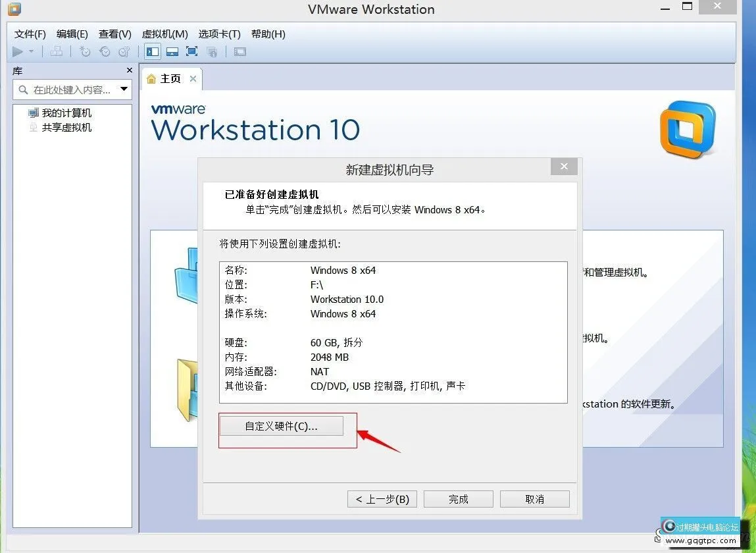Open the 文件(F) menu
The height and width of the screenshot is (553, 756).
[x=30, y=34]
